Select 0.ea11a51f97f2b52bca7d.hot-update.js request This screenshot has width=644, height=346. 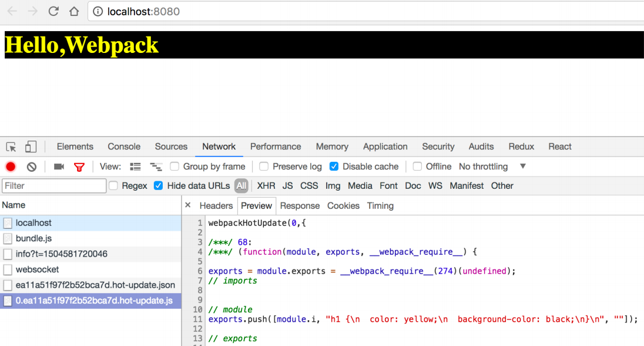(x=90, y=301)
